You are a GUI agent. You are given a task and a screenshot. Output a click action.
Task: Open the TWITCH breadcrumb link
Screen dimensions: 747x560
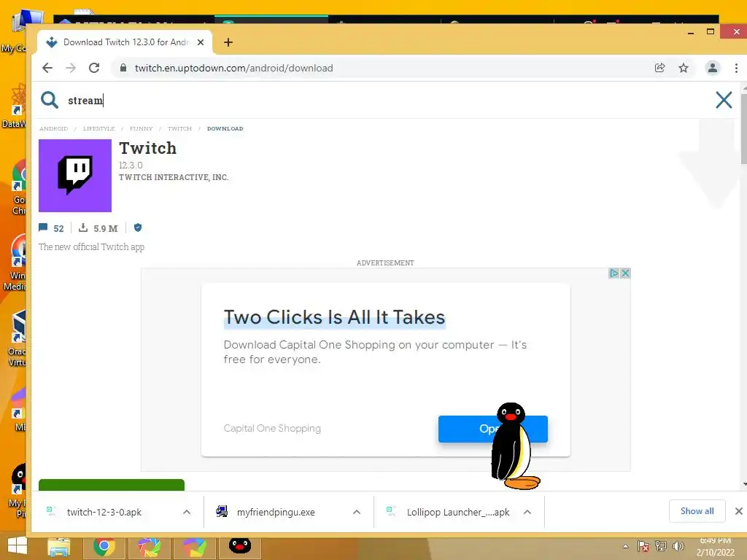pos(179,128)
